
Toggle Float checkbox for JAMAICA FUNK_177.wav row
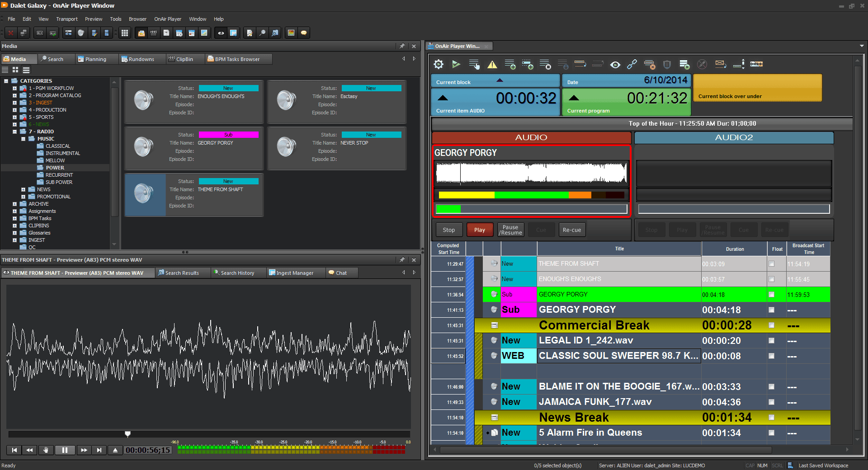[771, 402]
